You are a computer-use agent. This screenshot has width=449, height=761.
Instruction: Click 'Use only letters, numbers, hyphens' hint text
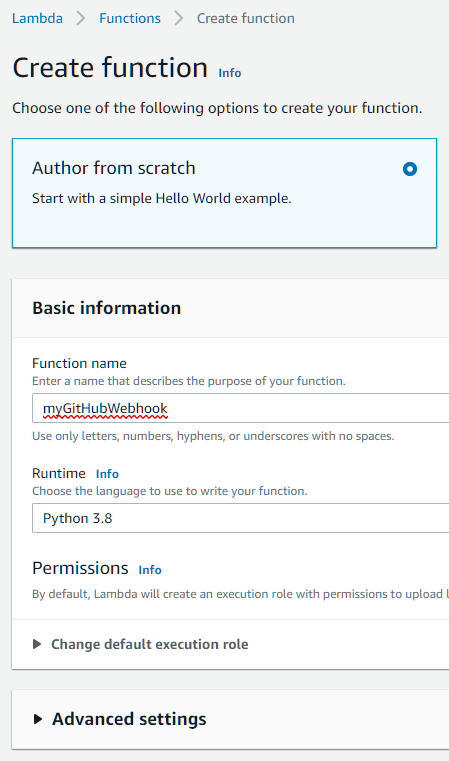tap(213, 436)
